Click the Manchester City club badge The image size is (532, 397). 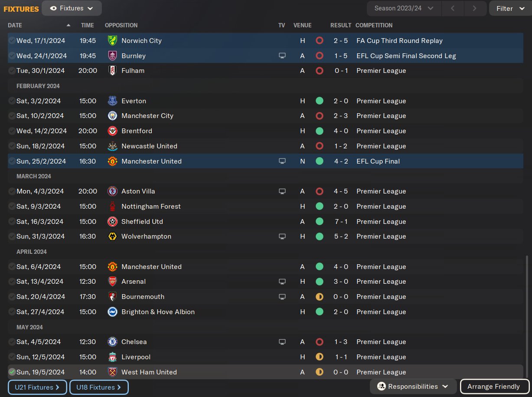(x=112, y=116)
